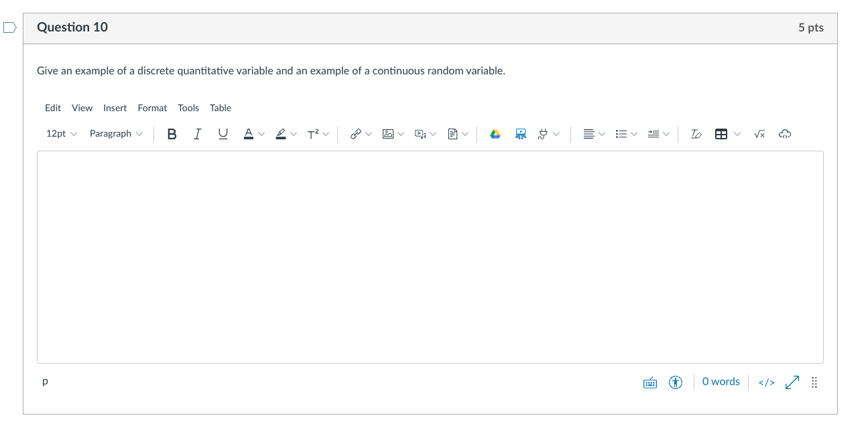The width and height of the screenshot is (868, 436).
Task: Open the Insert menu
Action: [x=115, y=108]
